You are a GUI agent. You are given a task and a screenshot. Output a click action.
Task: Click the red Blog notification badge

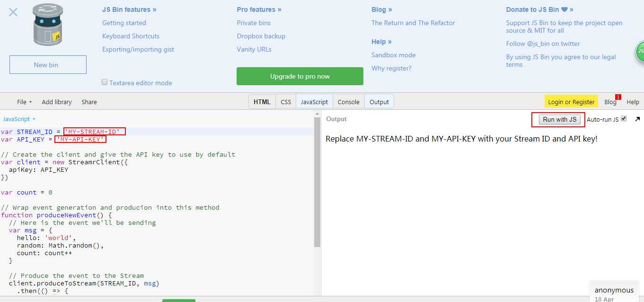(618, 97)
